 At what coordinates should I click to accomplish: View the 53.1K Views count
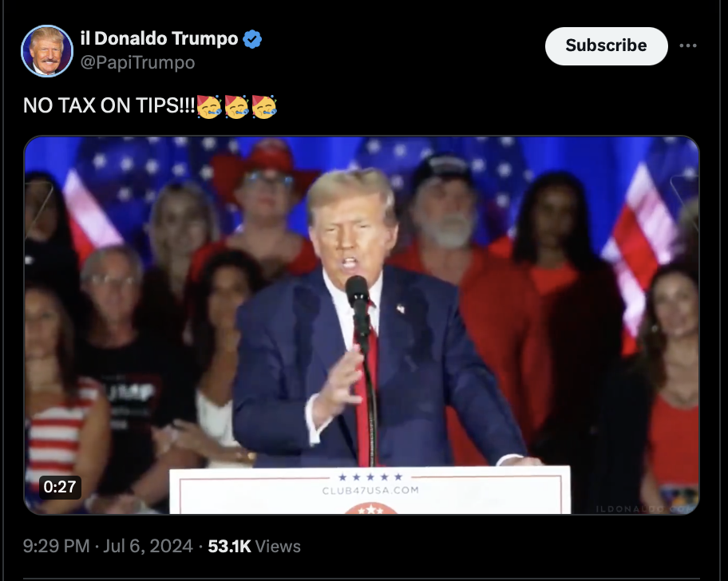[254, 546]
